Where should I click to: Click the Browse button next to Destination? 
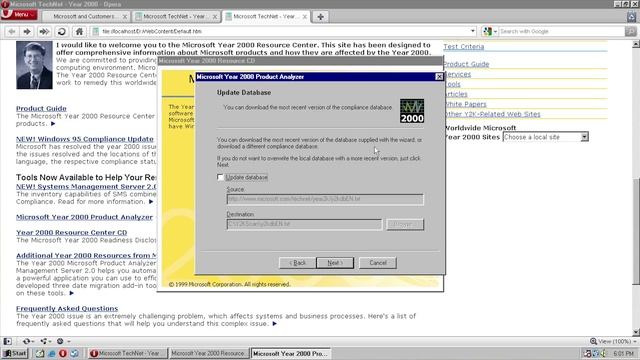405,224
